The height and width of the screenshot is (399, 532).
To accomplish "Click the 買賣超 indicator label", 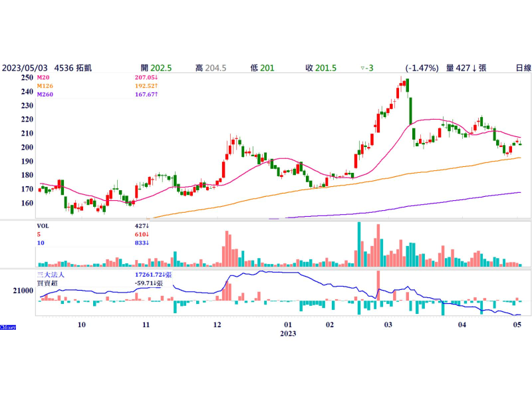I will point(48,283).
